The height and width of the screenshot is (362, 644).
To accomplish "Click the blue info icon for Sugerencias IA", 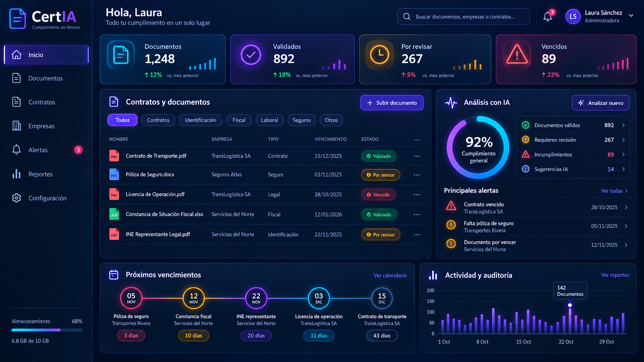I will click(525, 169).
